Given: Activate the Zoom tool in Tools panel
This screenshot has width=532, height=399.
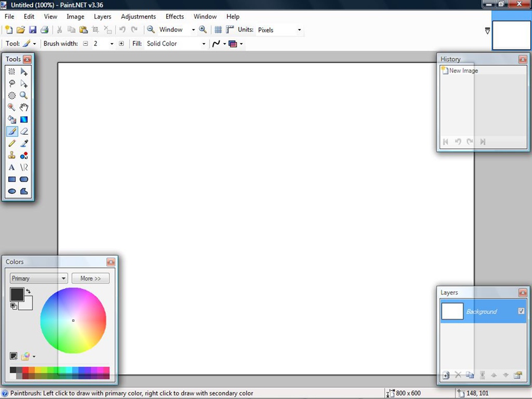Looking at the screenshot, I should click(x=24, y=95).
